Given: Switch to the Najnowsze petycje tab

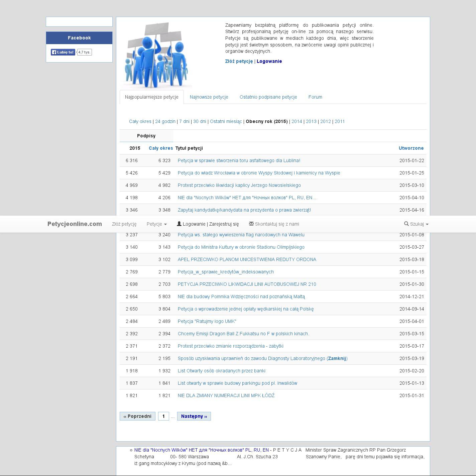Looking at the screenshot, I should point(209,97).
